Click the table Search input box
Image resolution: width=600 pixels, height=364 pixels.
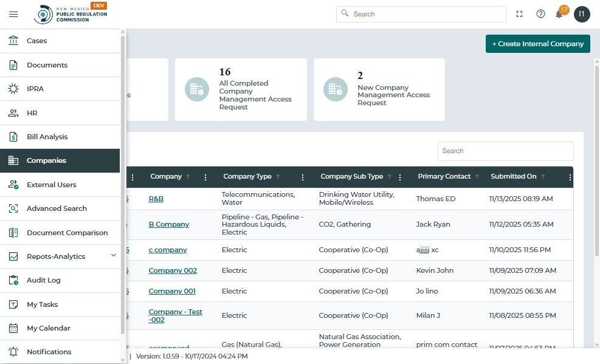(506, 151)
